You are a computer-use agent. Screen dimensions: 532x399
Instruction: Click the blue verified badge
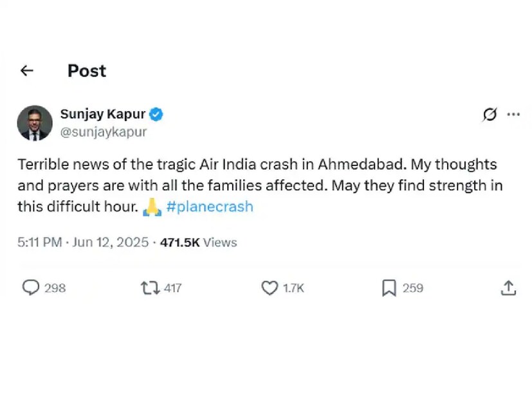tap(156, 115)
